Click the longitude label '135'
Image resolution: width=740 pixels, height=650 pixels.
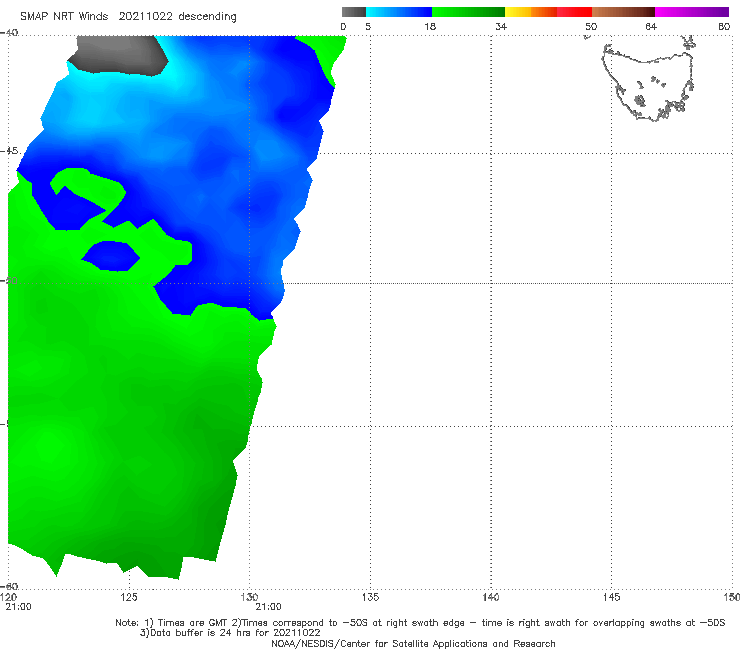[370, 597]
